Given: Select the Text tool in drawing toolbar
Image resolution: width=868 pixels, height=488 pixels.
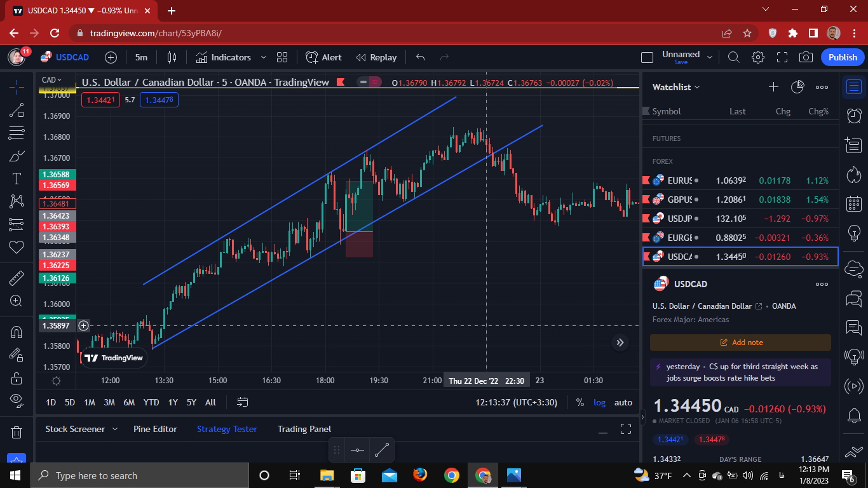Looking at the screenshot, I should [17, 179].
